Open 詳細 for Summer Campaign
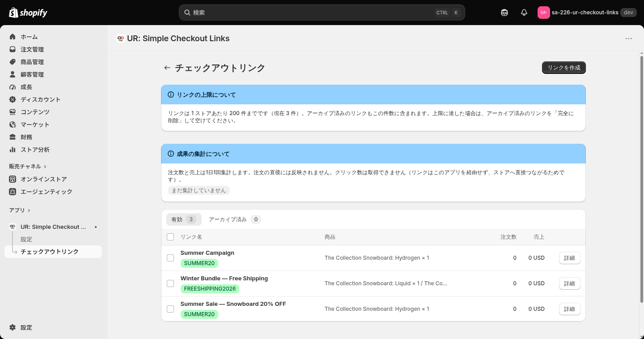Image resolution: width=644 pixels, height=339 pixels. pos(569,258)
